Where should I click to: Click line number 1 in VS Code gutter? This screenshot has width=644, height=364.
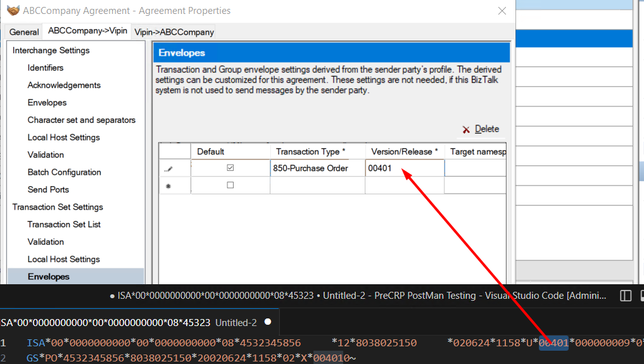coord(3,342)
